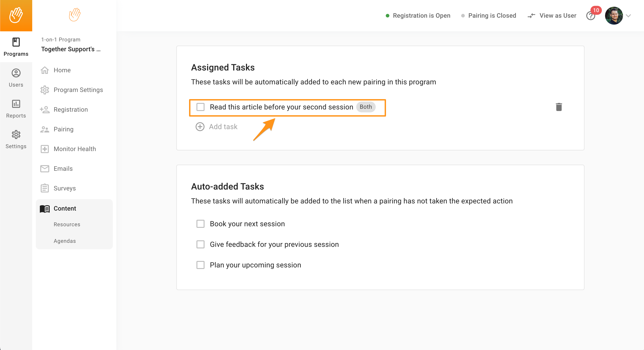Click the orange hand logo tile
The image size is (644, 350).
(x=16, y=15)
